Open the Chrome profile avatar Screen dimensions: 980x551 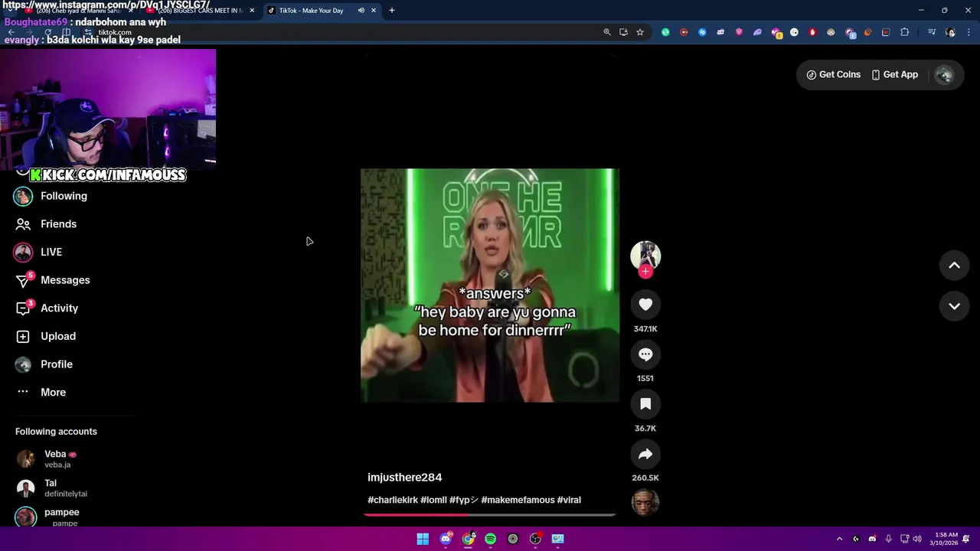coord(951,32)
